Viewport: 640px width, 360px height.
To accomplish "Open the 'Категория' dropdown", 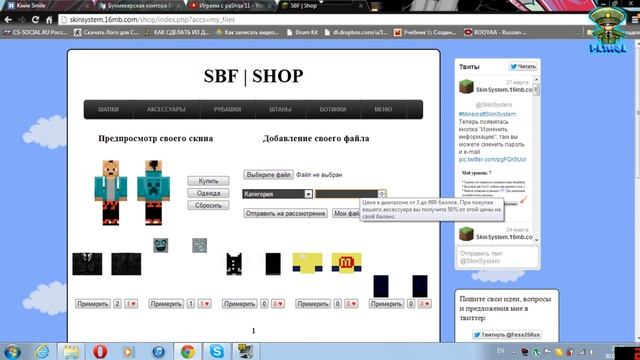I will tap(278, 194).
